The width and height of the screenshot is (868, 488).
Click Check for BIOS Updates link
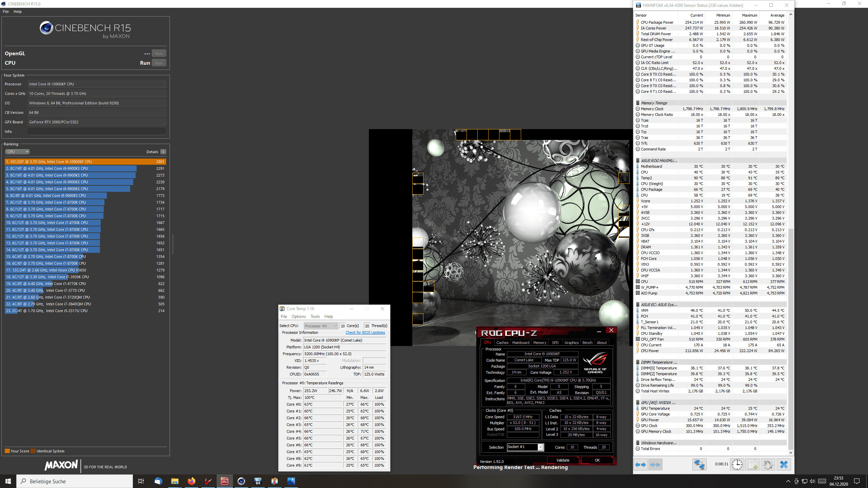[365, 332]
